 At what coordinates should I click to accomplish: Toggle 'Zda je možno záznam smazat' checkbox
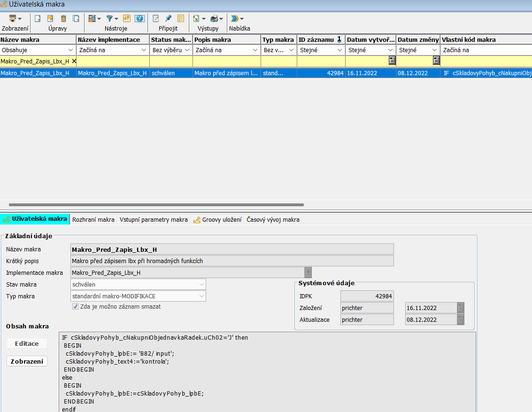[75, 307]
